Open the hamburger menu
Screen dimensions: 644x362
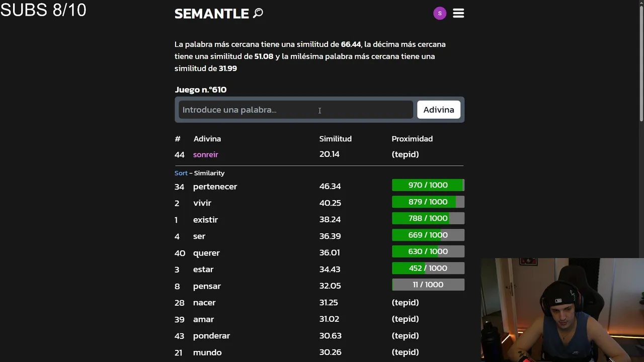point(458,14)
